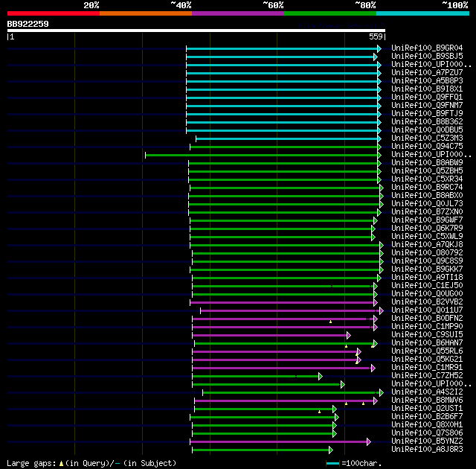The width and height of the screenshot is (476, 469).
Task: Select the UniRef100_B9FTJ9 hit name
Action: tap(427, 114)
